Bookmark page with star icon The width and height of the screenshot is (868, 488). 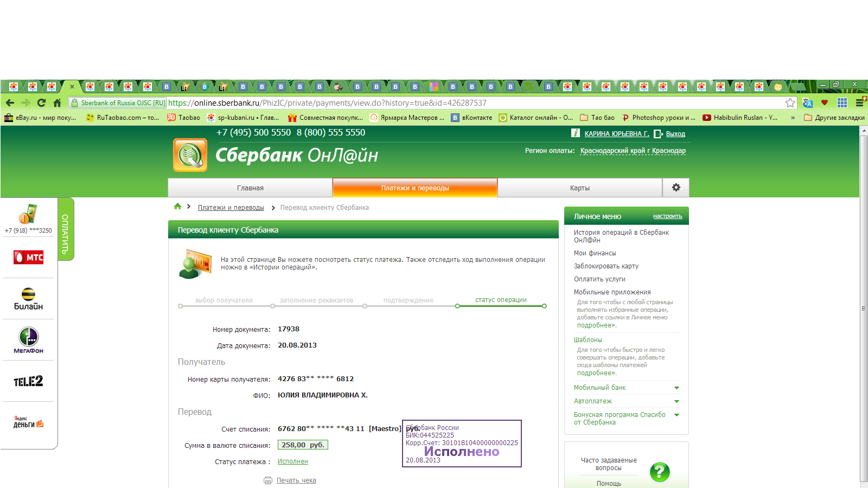pos(790,102)
